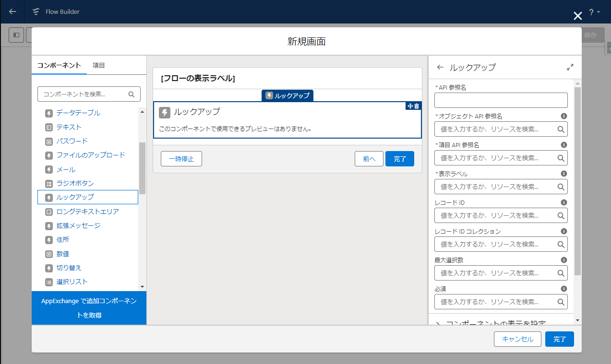This screenshot has height=364, width=611.
Task: Click info icon for オブジェクト API 参照名
Action: coord(564,116)
